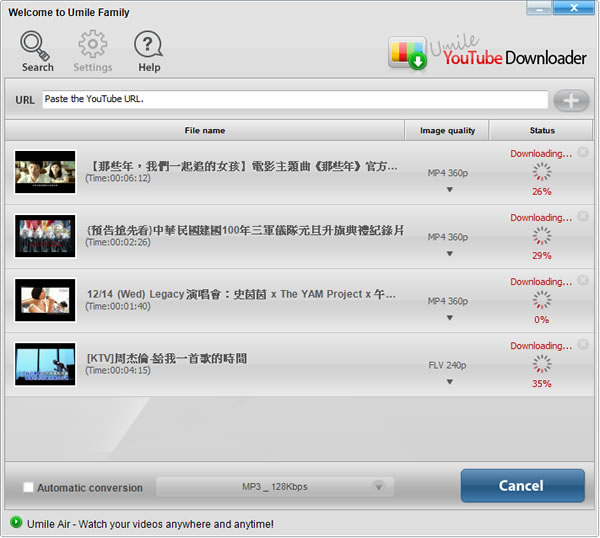Open the MP3 _ 128Kbps format dropdown
The image size is (600, 538).
pos(275,487)
